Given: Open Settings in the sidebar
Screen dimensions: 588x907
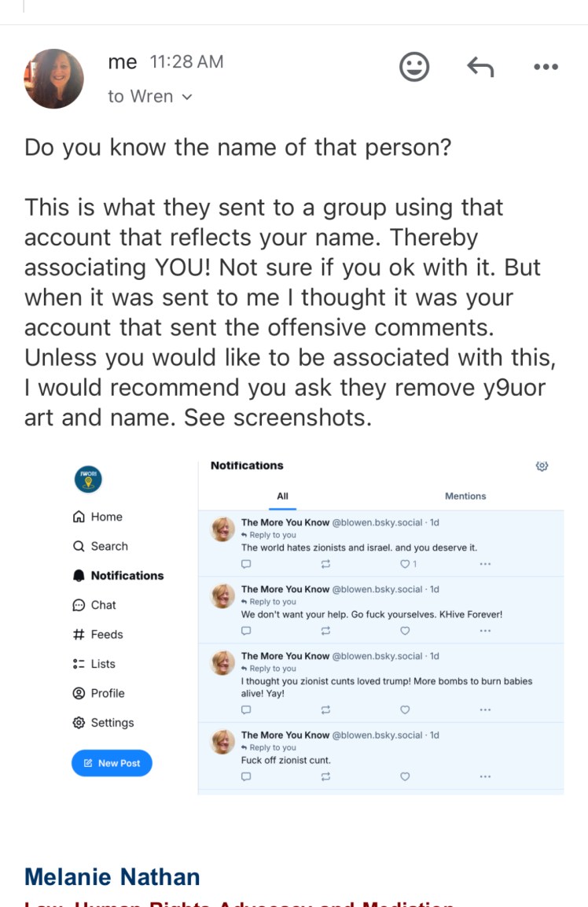Looking at the screenshot, I should 104,723.
